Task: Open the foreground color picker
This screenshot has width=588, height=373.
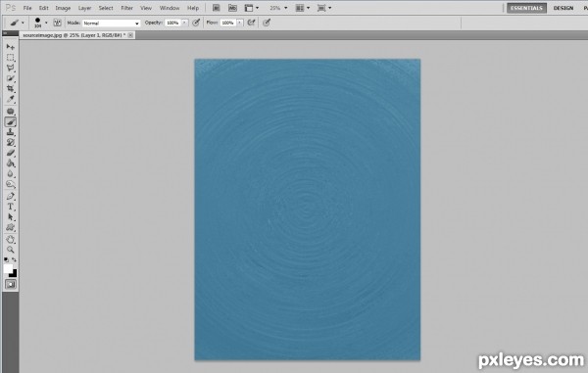Action: 8,268
